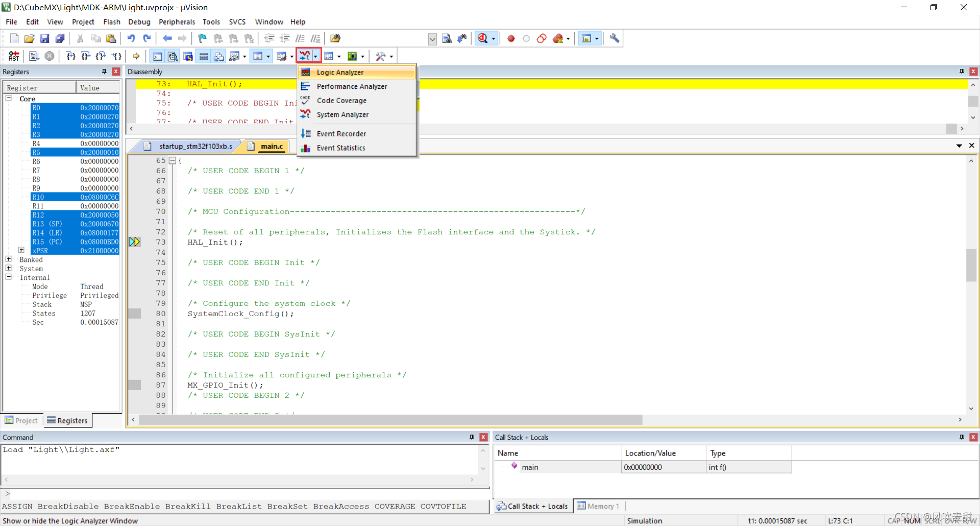Click the Open file icon
Image resolution: width=980 pixels, height=526 pixels.
[x=30, y=38]
